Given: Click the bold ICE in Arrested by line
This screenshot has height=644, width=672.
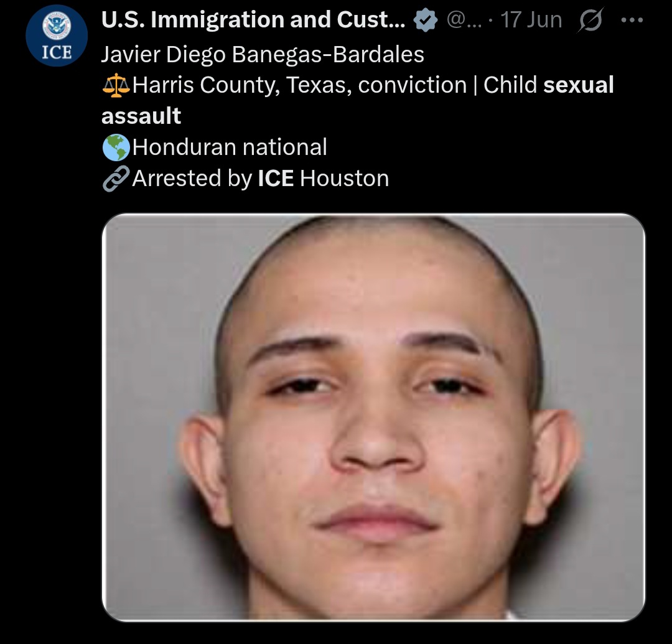Looking at the screenshot, I should (x=276, y=178).
